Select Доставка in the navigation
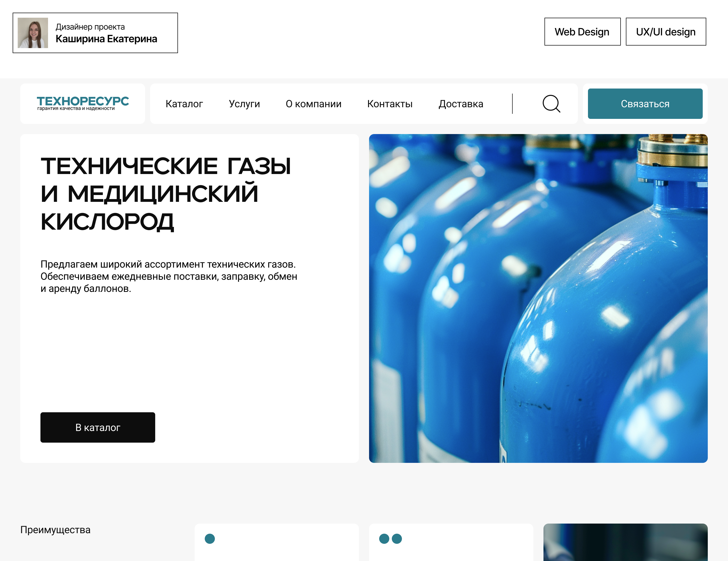The image size is (728, 561). (x=461, y=104)
